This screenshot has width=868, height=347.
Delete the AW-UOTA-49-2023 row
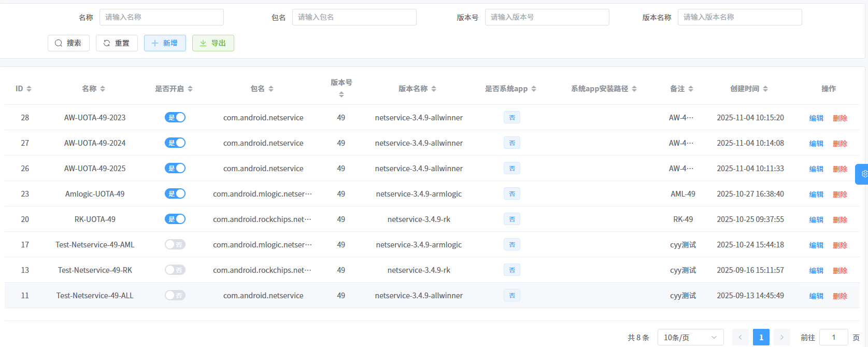840,118
